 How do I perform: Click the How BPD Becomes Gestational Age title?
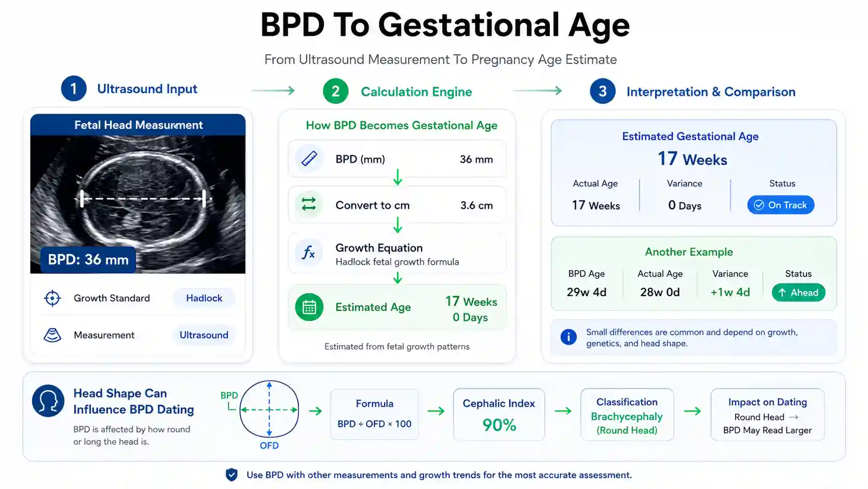[401, 125]
